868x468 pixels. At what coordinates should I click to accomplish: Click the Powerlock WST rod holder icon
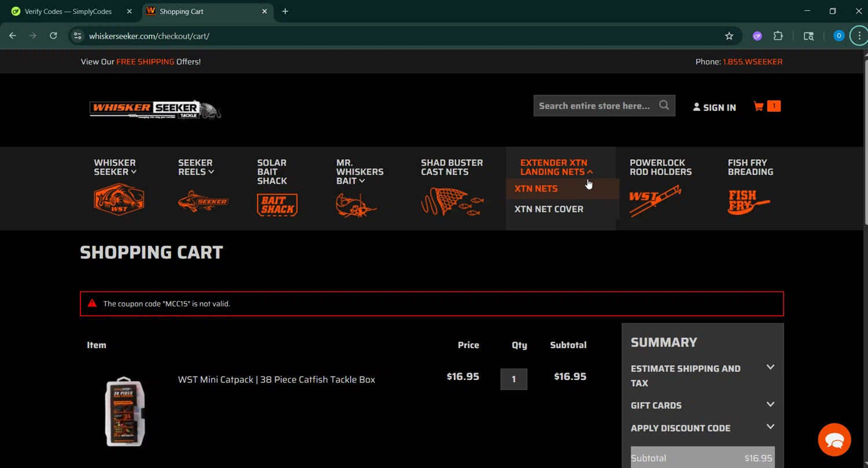(x=655, y=200)
